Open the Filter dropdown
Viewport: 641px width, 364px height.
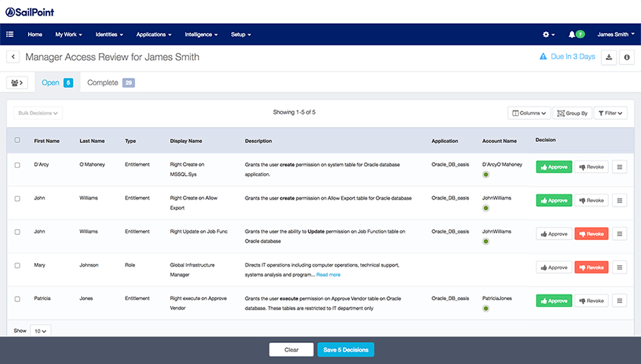(610, 113)
